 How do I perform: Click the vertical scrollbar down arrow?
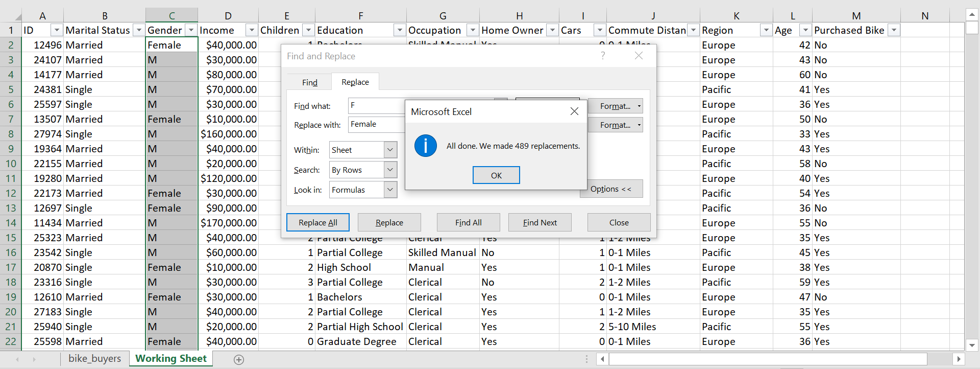972,345
